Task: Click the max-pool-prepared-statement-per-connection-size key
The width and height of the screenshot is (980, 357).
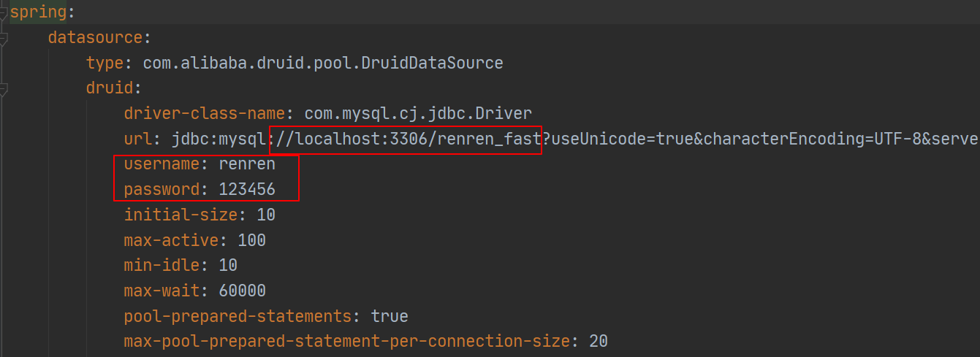Action: (x=346, y=342)
